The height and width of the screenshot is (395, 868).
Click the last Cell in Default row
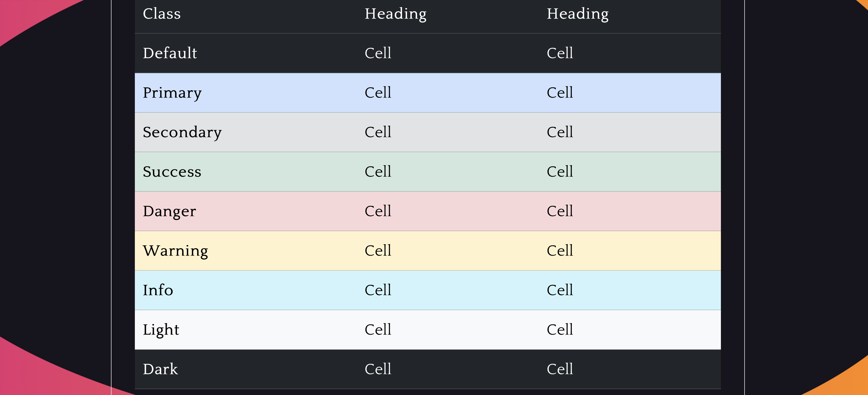point(560,53)
